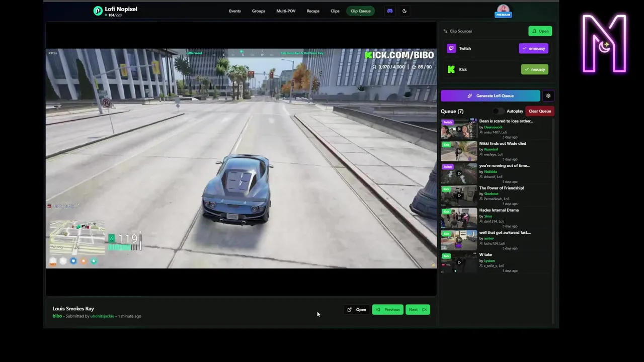Viewport: 644px width, 362px height.
Task: Open clipper Roxmiral profile link
Action: (x=491, y=149)
